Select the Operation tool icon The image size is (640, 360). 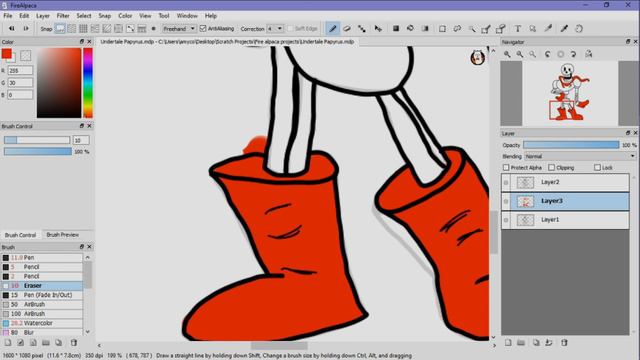533,29
